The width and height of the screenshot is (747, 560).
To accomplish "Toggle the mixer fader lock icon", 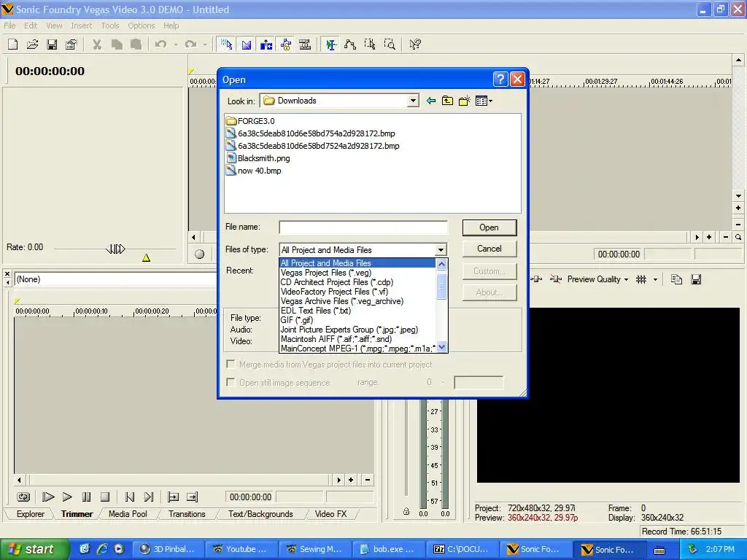I will pos(406,512).
